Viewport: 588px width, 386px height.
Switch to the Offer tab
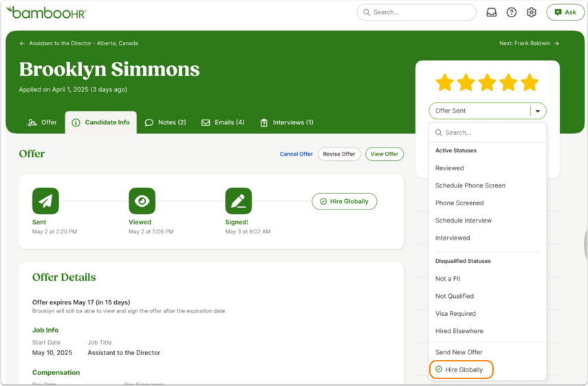(42, 122)
